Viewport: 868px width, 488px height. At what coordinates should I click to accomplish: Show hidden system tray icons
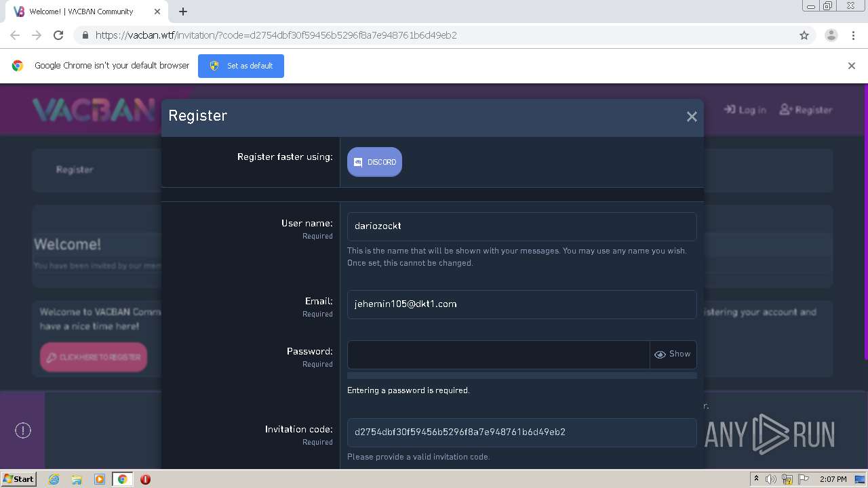click(x=757, y=479)
